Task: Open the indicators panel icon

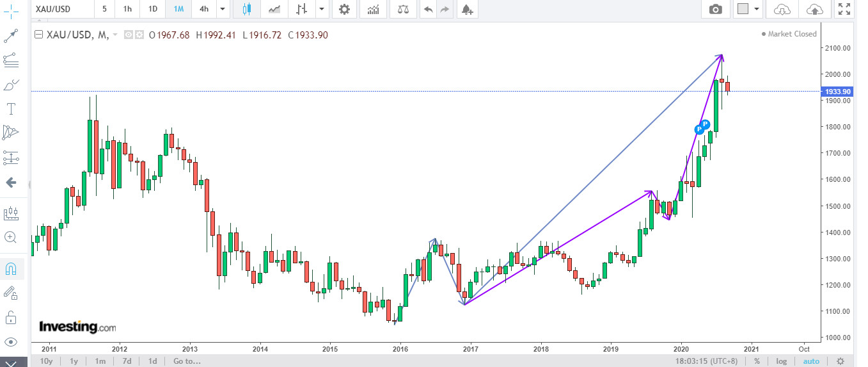Action: click(x=373, y=9)
